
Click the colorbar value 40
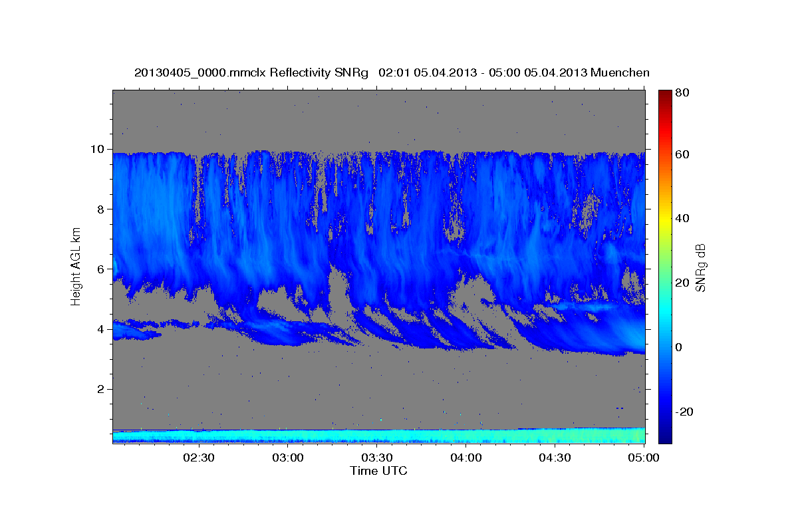tap(682, 219)
